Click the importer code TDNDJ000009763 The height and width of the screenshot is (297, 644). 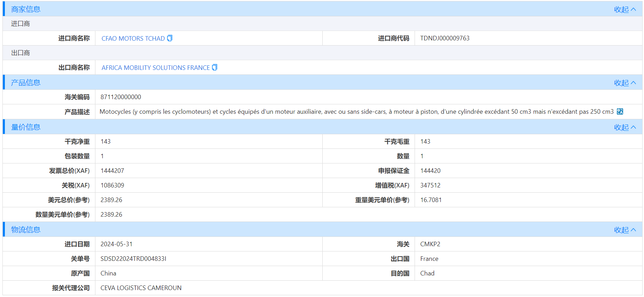click(x=445, y=38)
